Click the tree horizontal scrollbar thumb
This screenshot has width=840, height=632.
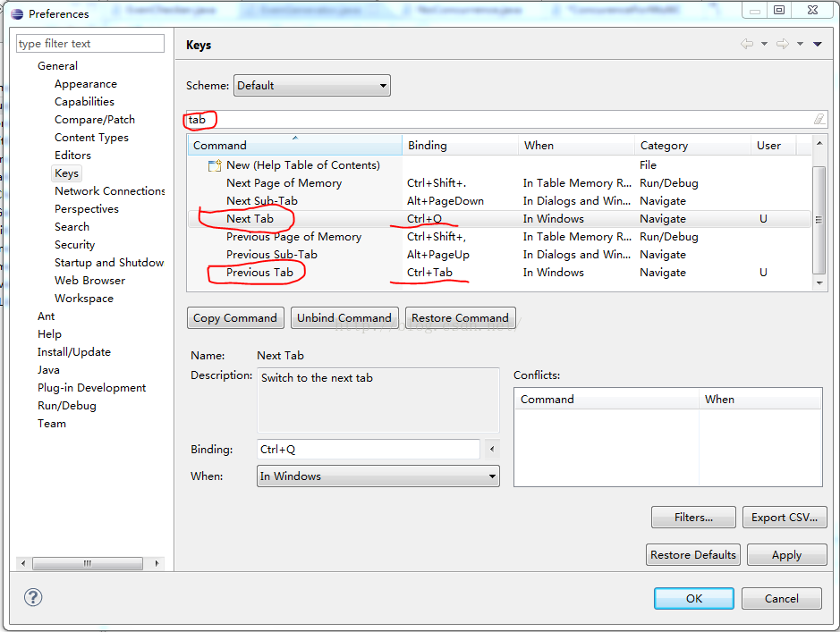[88, 563]
